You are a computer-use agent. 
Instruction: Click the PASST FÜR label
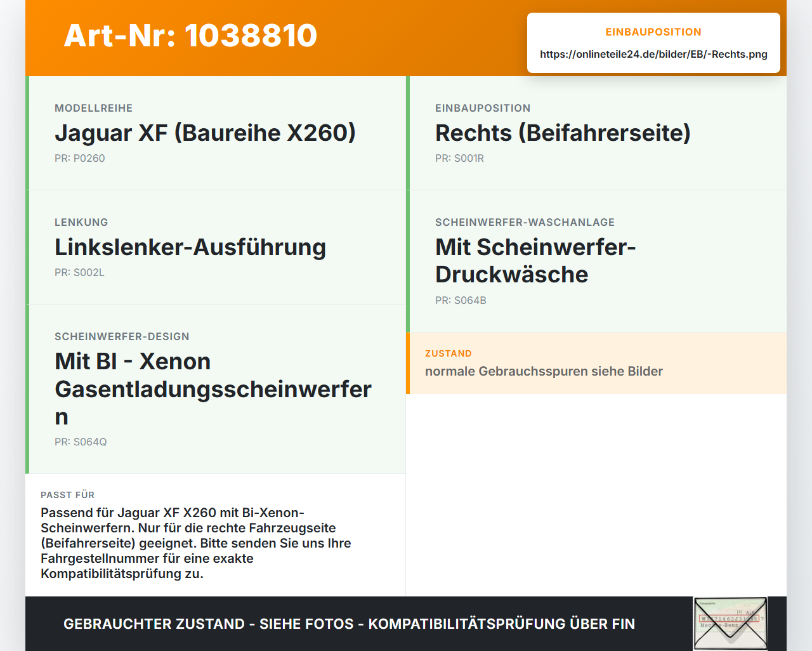(67, 495)
